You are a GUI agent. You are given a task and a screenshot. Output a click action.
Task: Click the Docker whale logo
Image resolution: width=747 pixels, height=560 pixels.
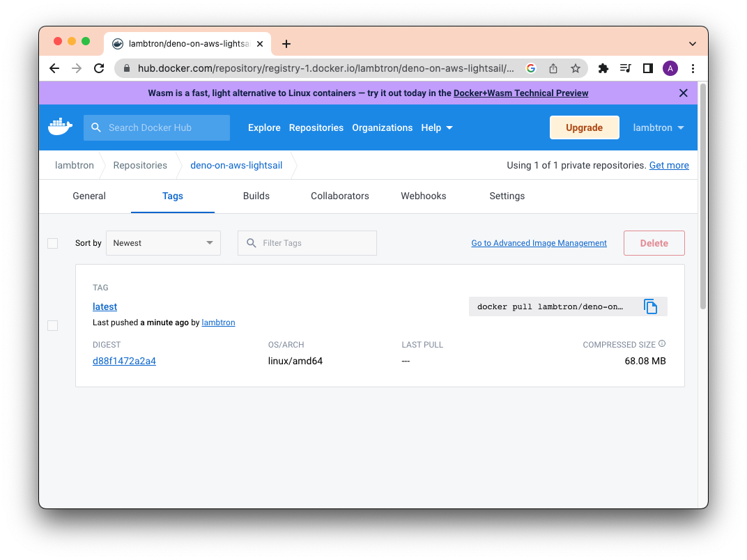coord(60,126)
